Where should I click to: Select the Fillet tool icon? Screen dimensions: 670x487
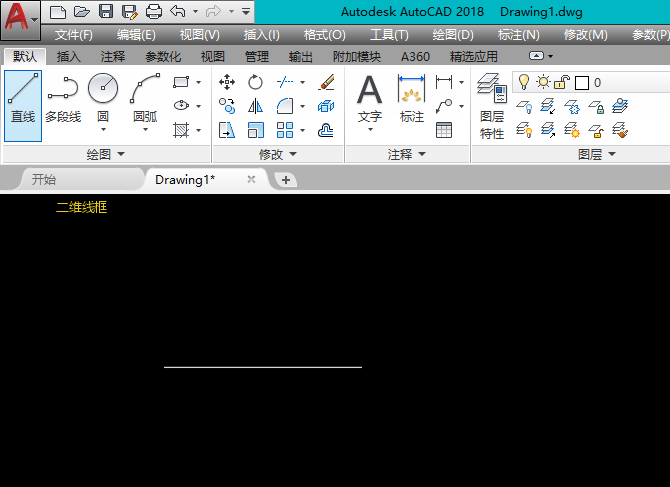(x=285, y=106)
